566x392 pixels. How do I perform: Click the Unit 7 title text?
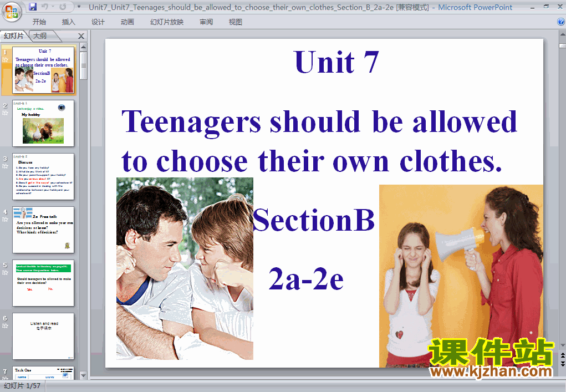[x=336, y=62]
